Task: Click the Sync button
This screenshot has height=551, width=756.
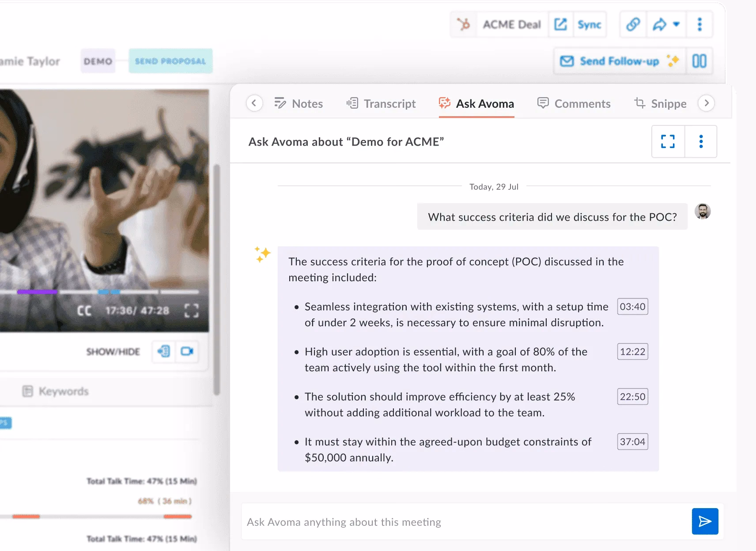Action: (x=589, y=24)
